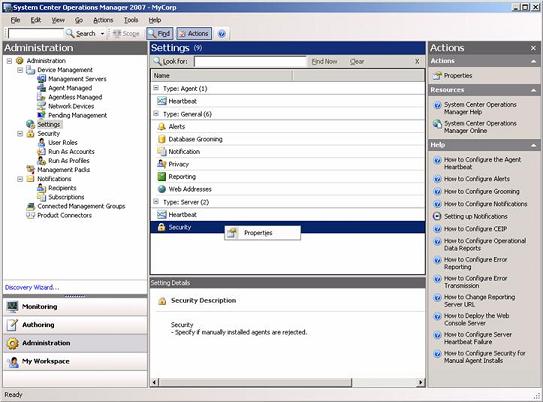Collapse the Type: Server (2) group

click(156, 202)
